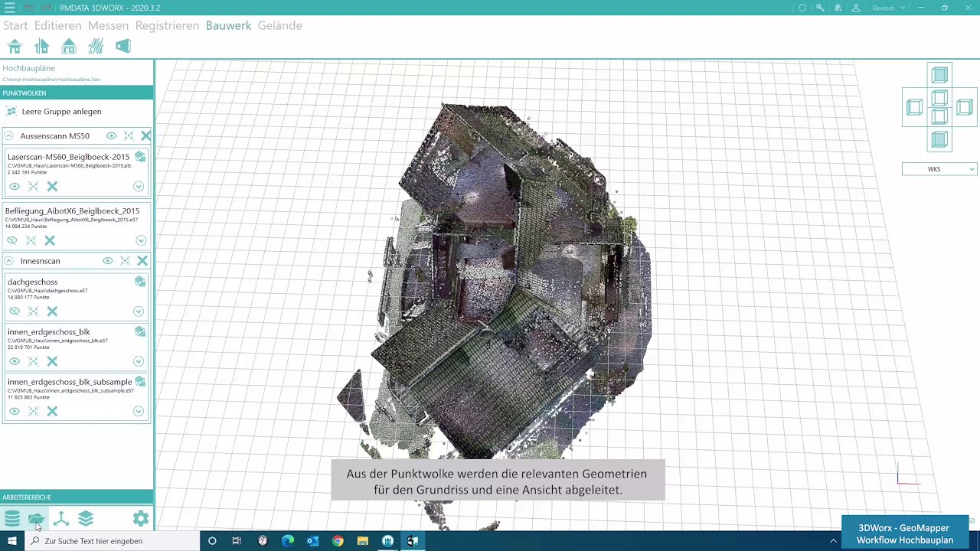
Task: Open File Explorer from the taskbar
Action: click(363, 541)
